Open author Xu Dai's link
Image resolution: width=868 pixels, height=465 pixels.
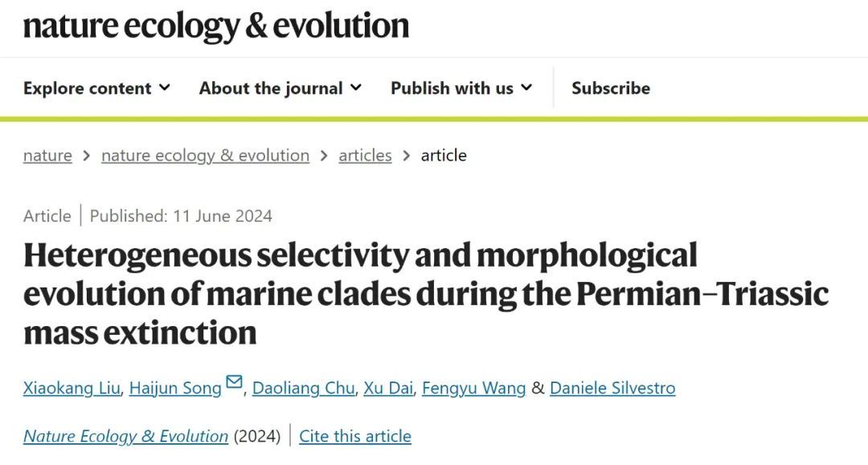coord(388,388)
